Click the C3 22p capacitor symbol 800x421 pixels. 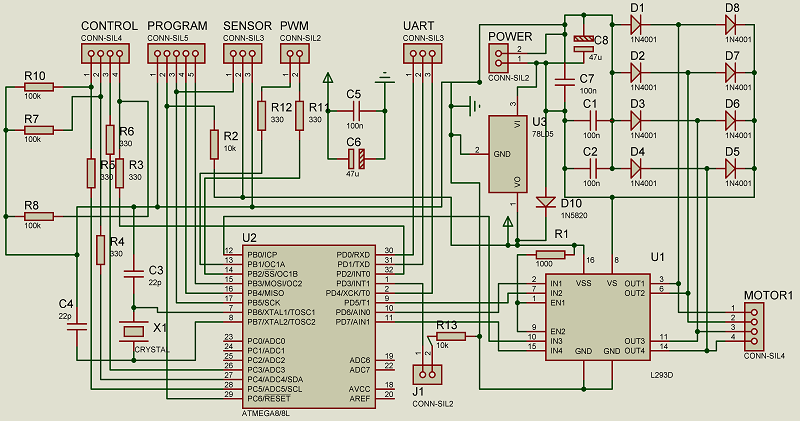134,274
